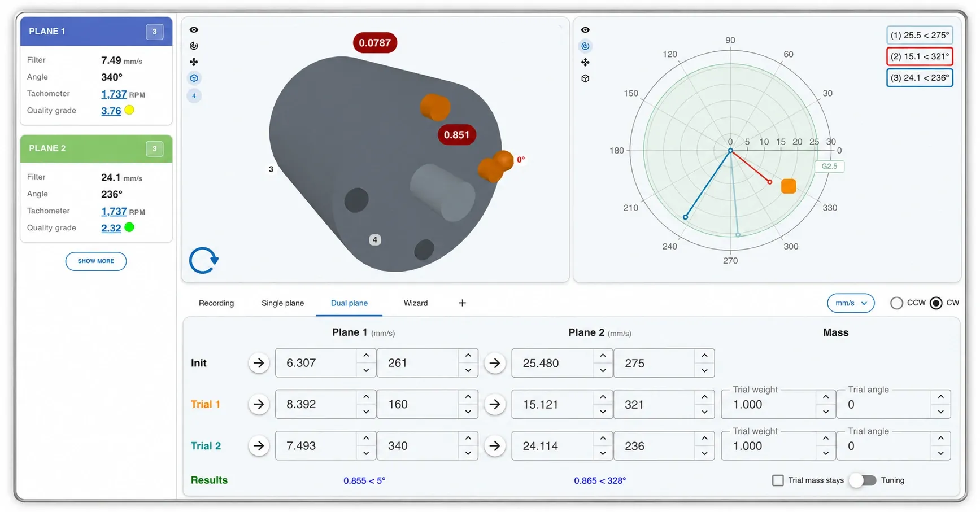Click the circular rotate arrow icon
This screenshot has width=980, height=512.
(x=203, y=260)
